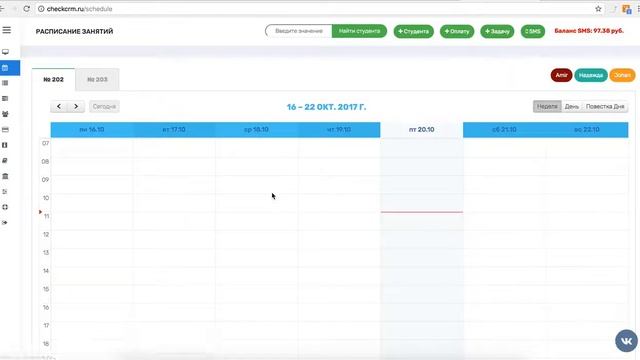Click the пт 20.10 day header
Viewport: 640px width, 360px height.
click(x=422, y=129)
